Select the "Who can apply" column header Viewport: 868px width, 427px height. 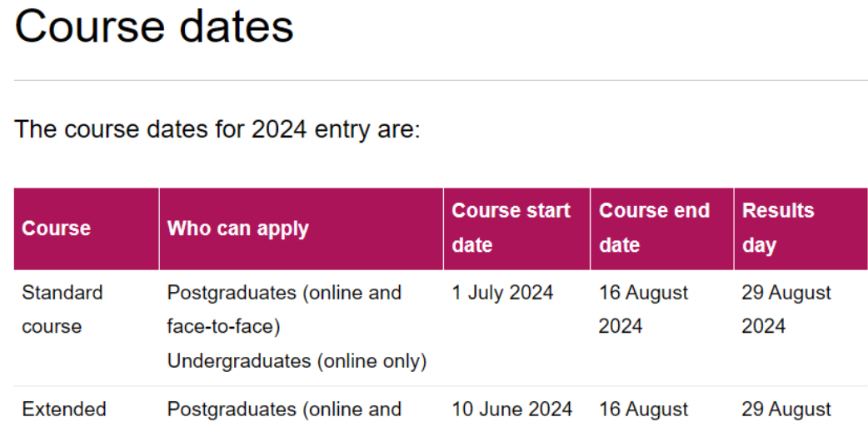coord(237,229)
